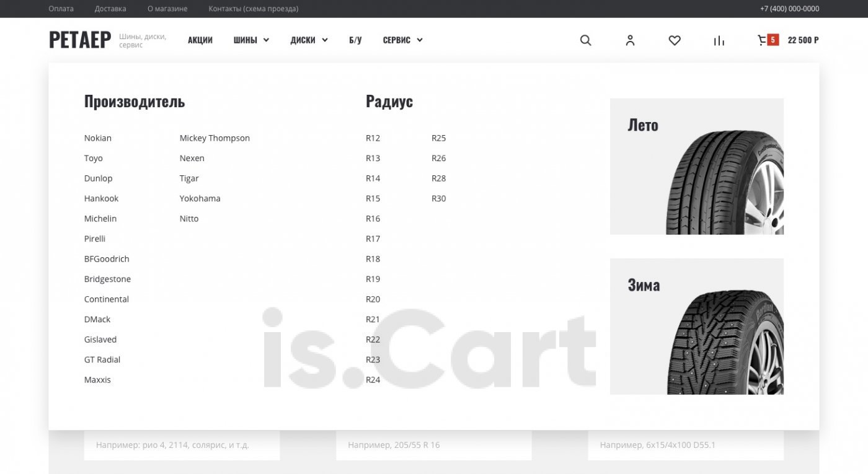868x474 pixels.
Task: Expand the СЕРВИС dropdown menu
Action: pos(402,40)
